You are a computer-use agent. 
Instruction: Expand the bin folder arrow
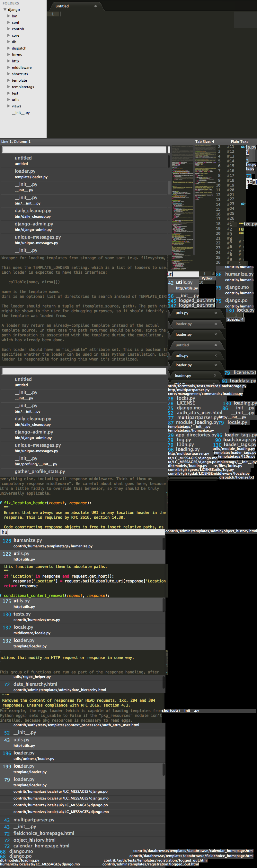click(9, 16)
